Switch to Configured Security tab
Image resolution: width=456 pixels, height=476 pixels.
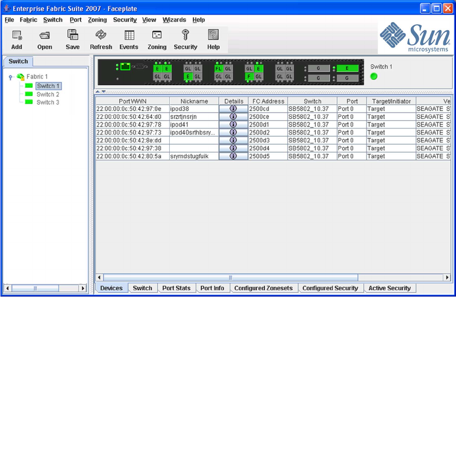(x=330, y=288)
